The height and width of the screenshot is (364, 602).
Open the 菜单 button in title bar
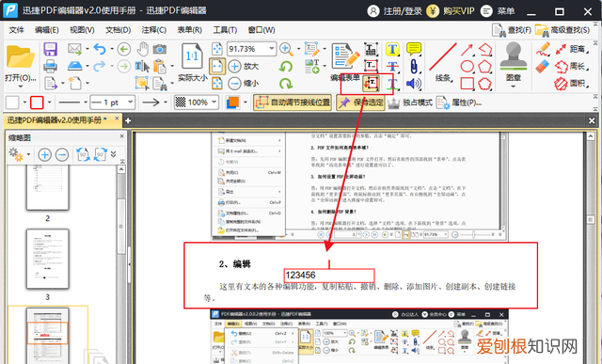(498, 11)
